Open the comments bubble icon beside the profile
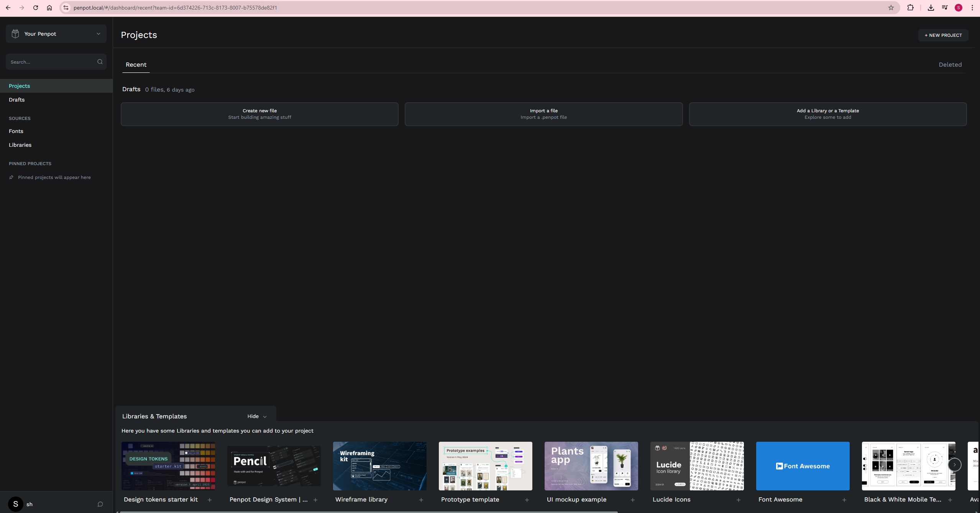 point(100,504)
